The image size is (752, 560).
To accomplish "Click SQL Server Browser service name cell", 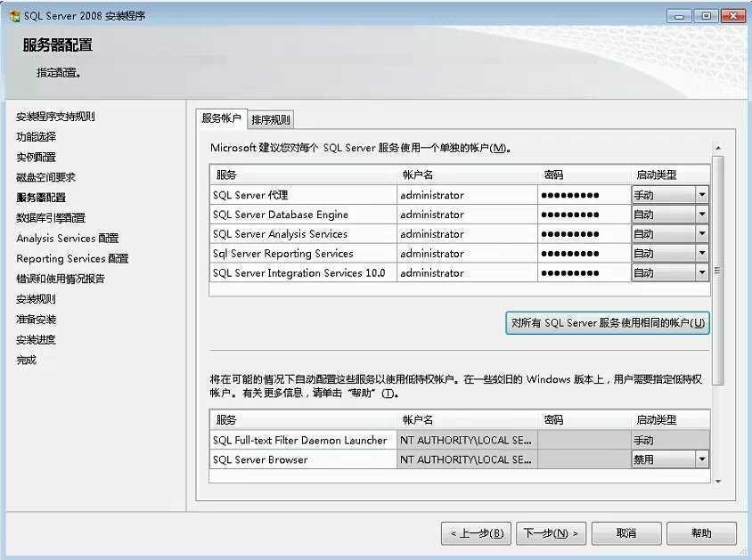I will coord(303,459).
